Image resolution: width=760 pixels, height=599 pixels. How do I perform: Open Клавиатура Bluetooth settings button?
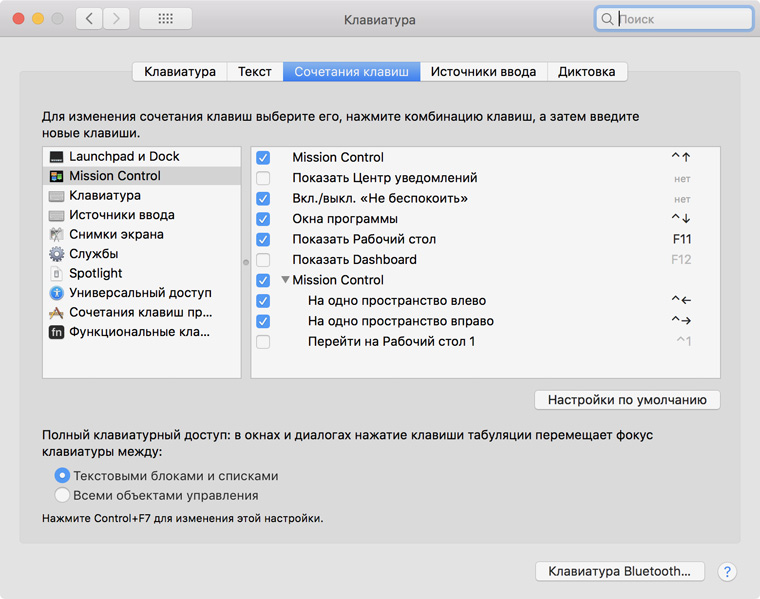620,572
